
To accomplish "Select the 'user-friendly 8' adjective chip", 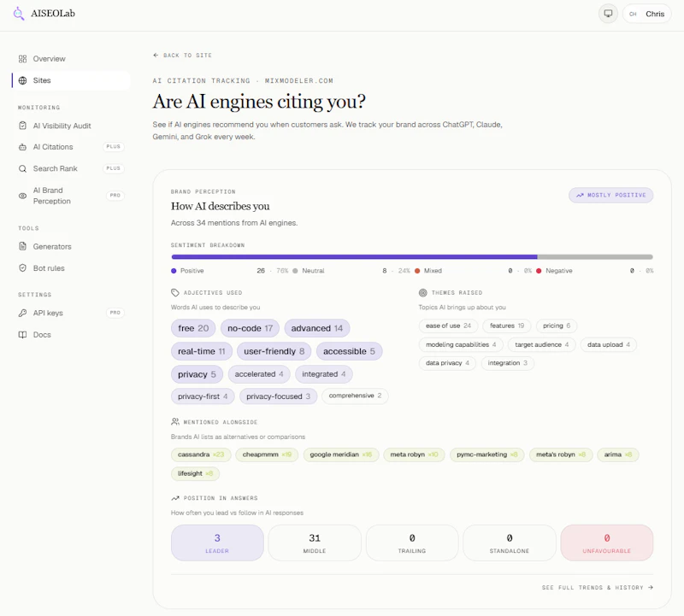I will click(274, 351).
